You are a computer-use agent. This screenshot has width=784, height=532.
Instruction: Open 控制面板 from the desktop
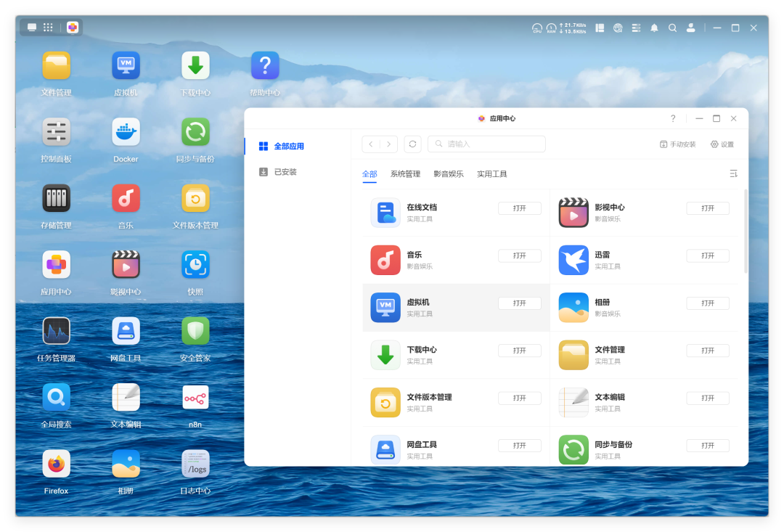[56, 132]
